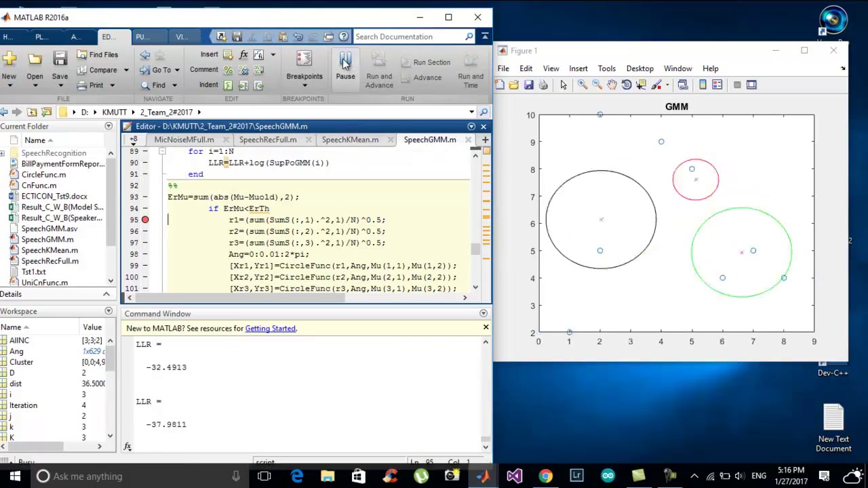The height and width of the screenshot is (488, 868).
Task: Open the Getting Started link
Action: click(x=271, y=329)
